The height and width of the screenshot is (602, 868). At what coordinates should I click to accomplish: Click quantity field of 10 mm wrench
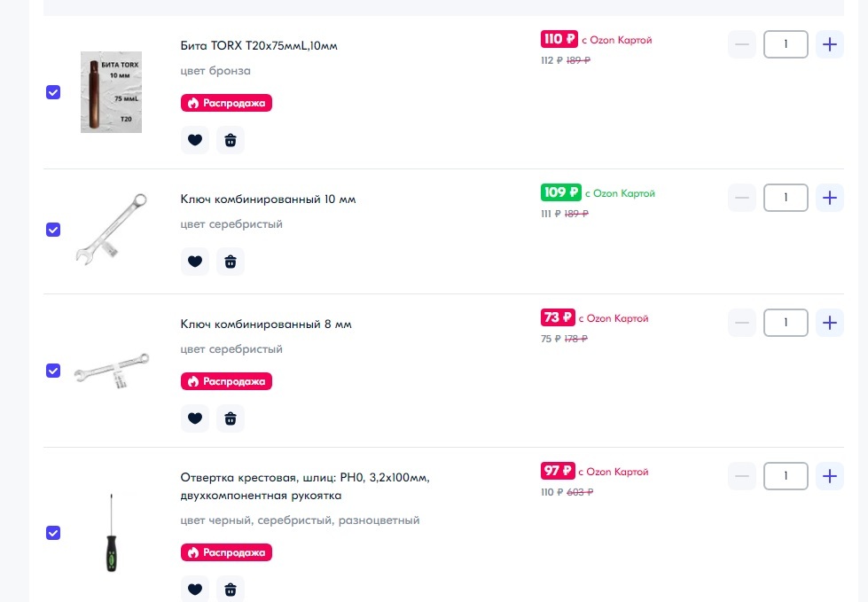tap(786, 198)
